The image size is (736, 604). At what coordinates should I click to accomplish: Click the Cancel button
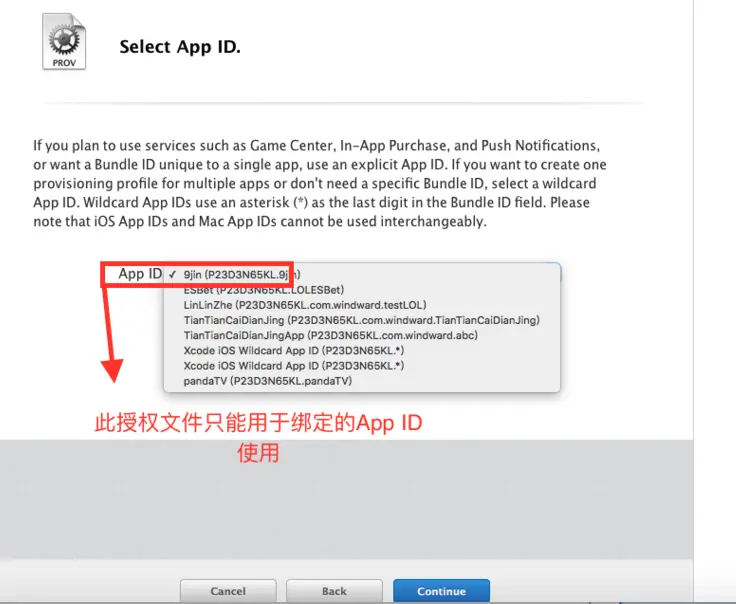(228, 591)
